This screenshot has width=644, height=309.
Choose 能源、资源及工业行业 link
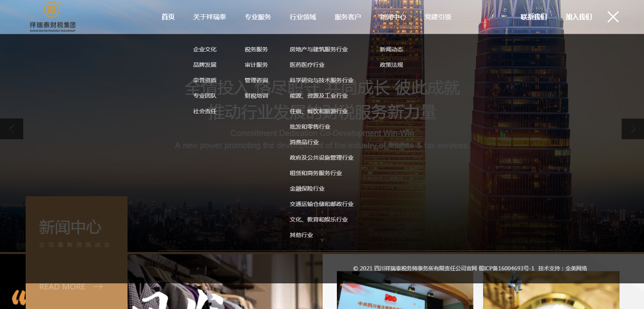coord(319,96)
